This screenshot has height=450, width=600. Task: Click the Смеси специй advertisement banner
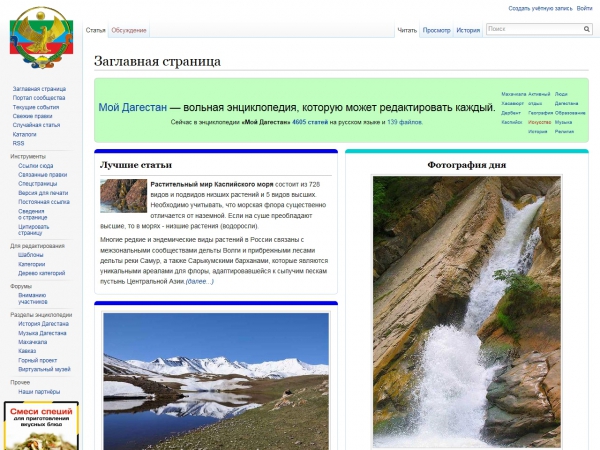tap(41, 426)
